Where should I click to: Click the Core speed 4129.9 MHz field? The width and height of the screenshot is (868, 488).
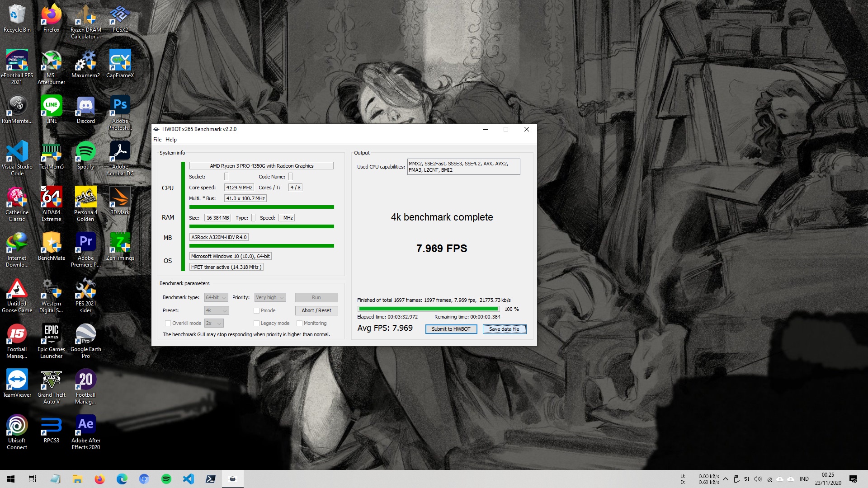tap(239, 188)
